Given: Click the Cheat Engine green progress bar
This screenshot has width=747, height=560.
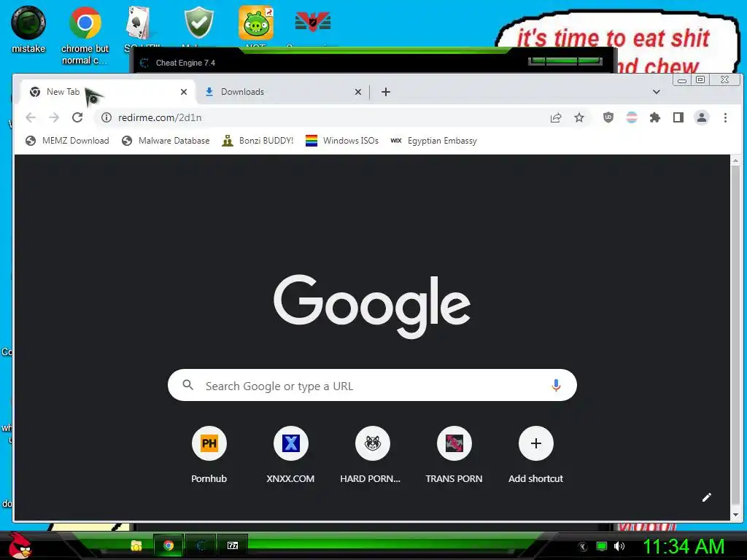Looking at the screenshot, I should pyautogui.click(x=565, y=61).
